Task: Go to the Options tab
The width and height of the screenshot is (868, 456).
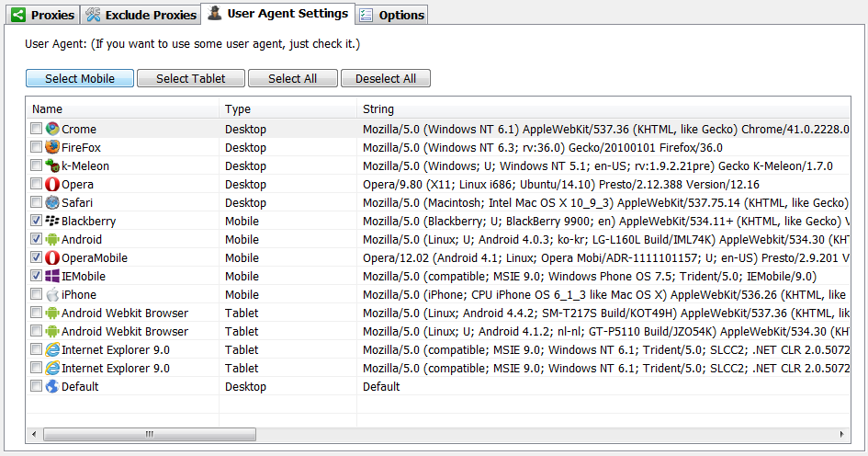Action: tap(392, 15)
